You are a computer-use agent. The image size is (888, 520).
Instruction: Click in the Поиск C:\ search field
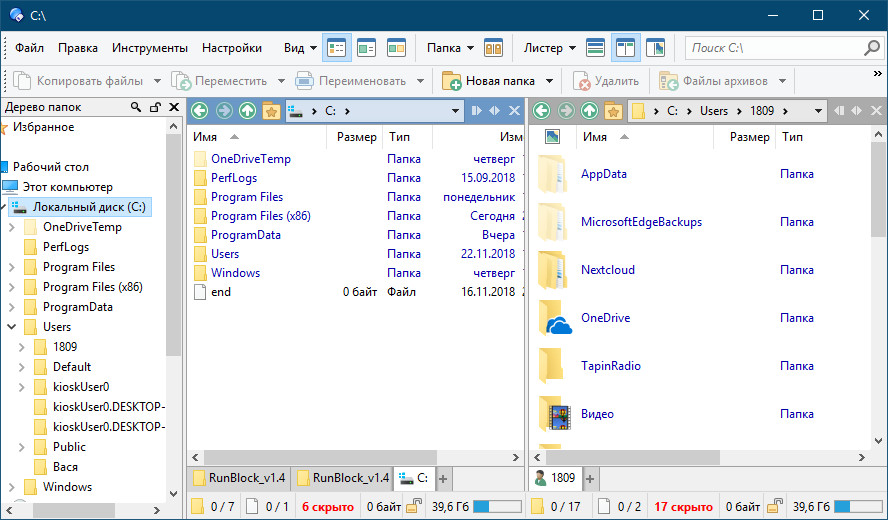(770, 48)
